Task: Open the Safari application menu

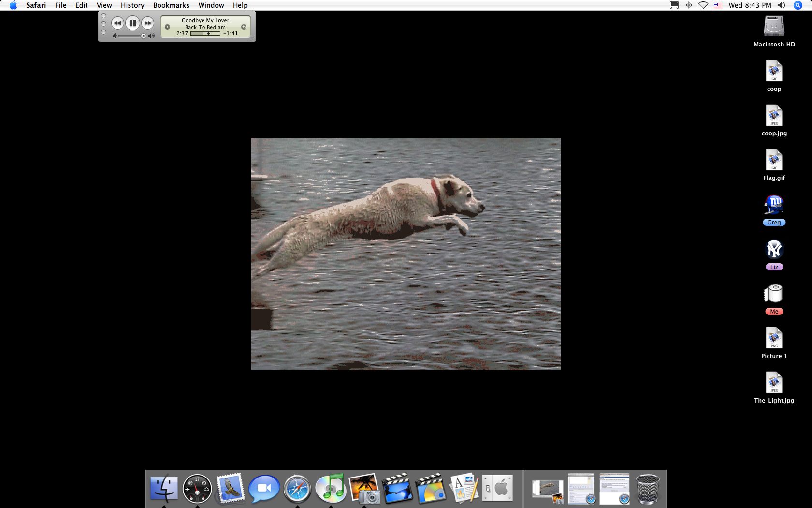Action: tap(36, 5)
